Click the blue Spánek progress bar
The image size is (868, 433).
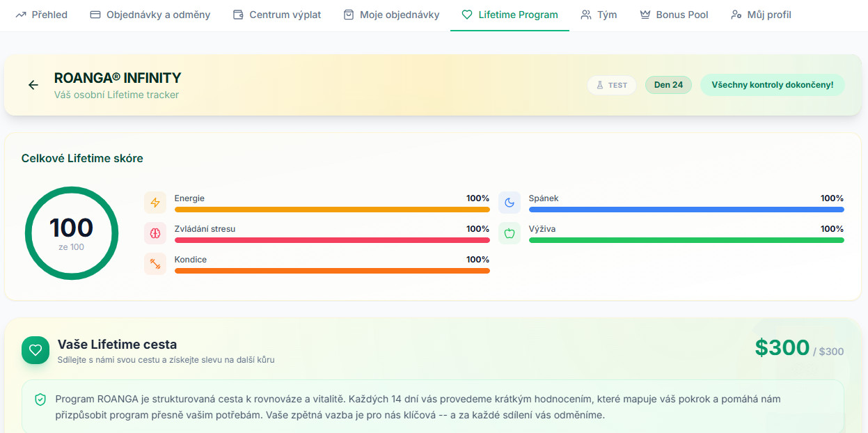(x=686, y=210)
